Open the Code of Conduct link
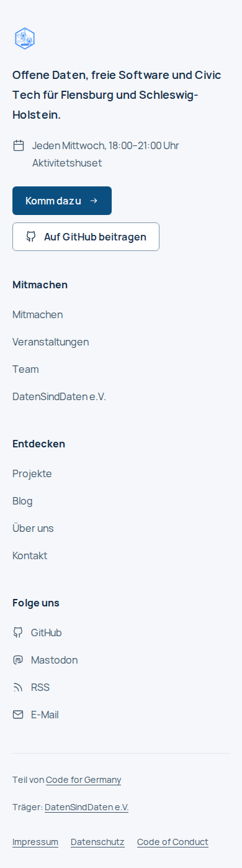 (x=173, y=842)
